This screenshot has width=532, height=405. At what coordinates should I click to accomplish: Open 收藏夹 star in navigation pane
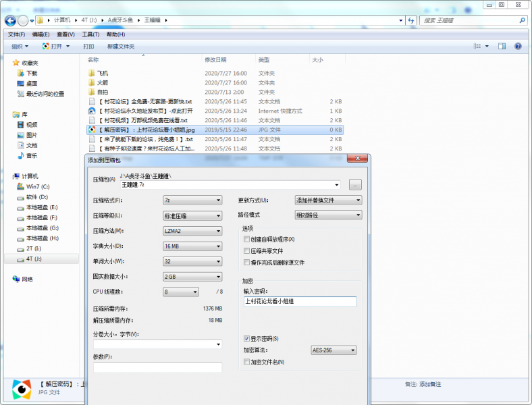tap(16, 63)
